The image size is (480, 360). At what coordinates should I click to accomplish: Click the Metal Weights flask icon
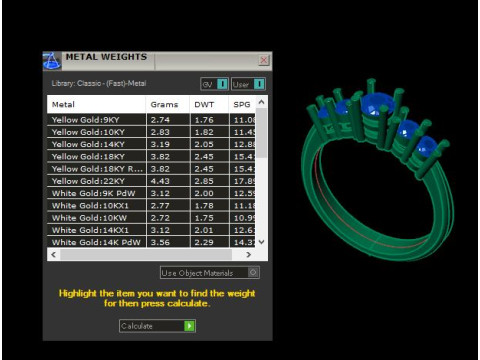pos(52,61)
